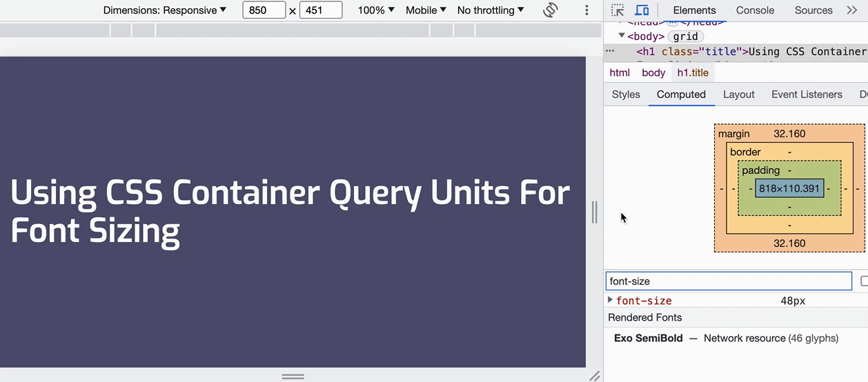This screenshot has width=868, height=382.
Task: Open the 100% zoom dropdown
Action: 376,10
